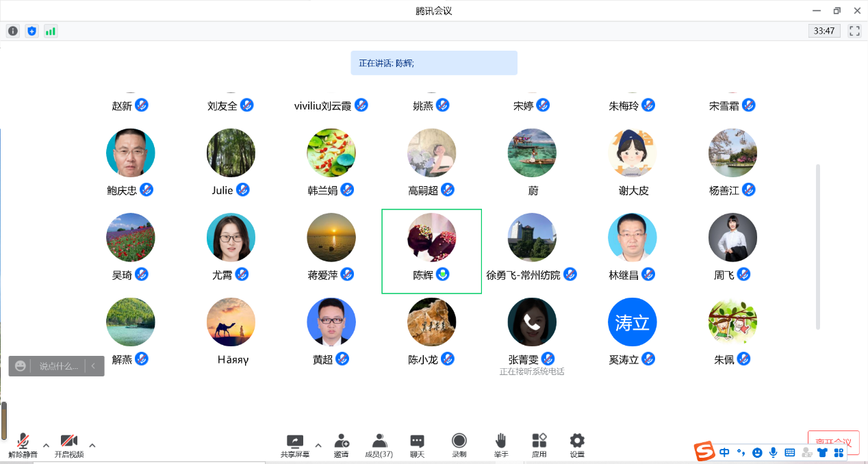The image size is (868, 464).
Task: Click 尤霄's avatar photo
Action: (x=231, y=237)
